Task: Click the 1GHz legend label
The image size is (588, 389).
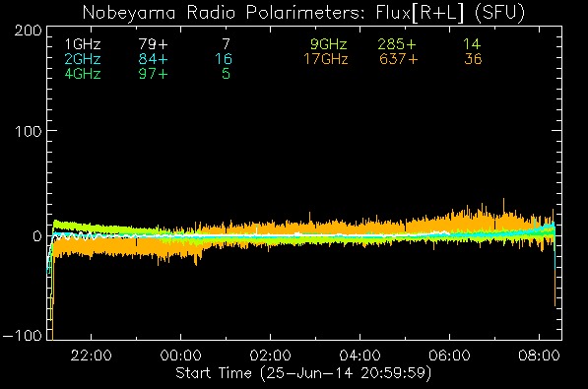Action: tap(83, 44)
